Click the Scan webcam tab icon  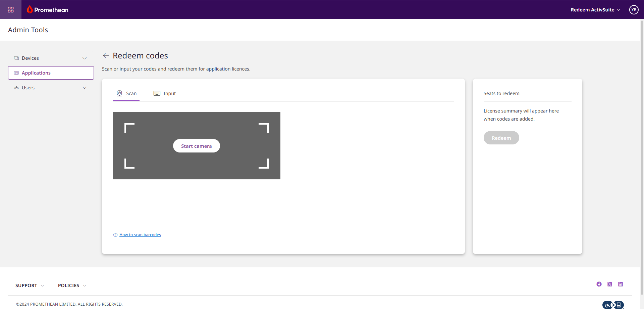119,93
